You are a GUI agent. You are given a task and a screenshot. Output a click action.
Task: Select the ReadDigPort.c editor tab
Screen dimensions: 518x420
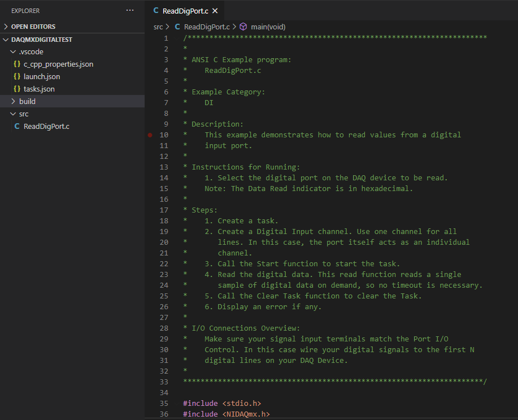click(184, 11)
